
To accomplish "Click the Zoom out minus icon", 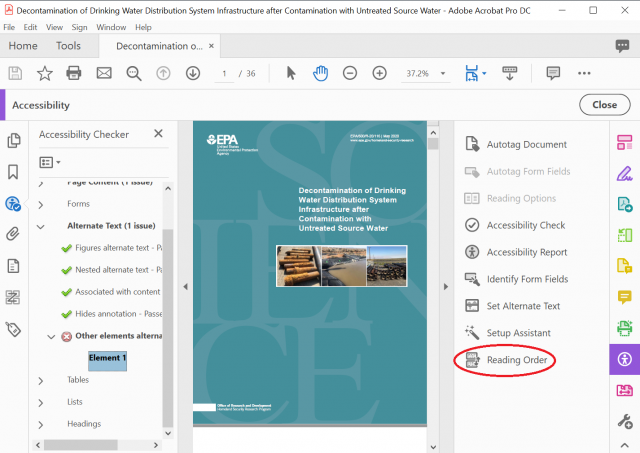I will click(x=350, y=73).
